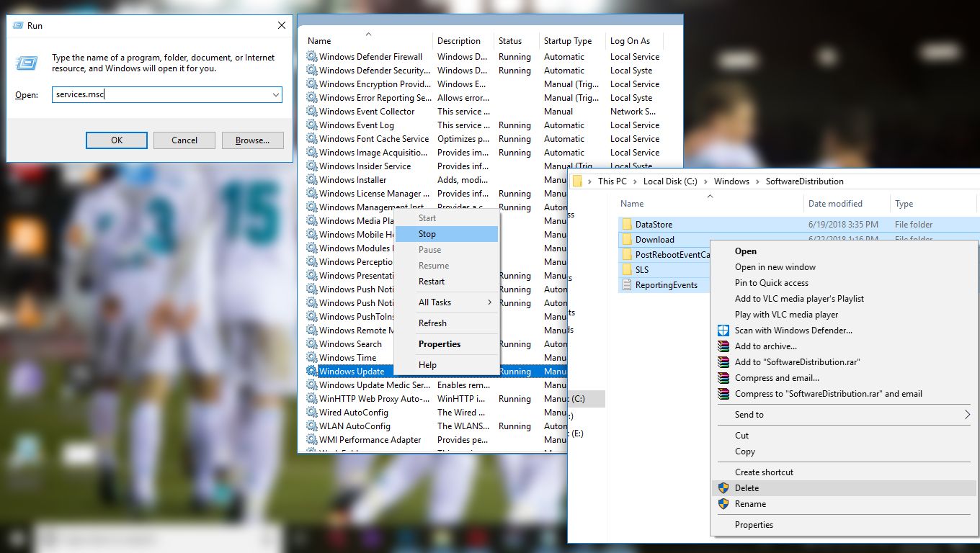Choose Delete in the Explorer context menu
980x553 pixels.
843,488
